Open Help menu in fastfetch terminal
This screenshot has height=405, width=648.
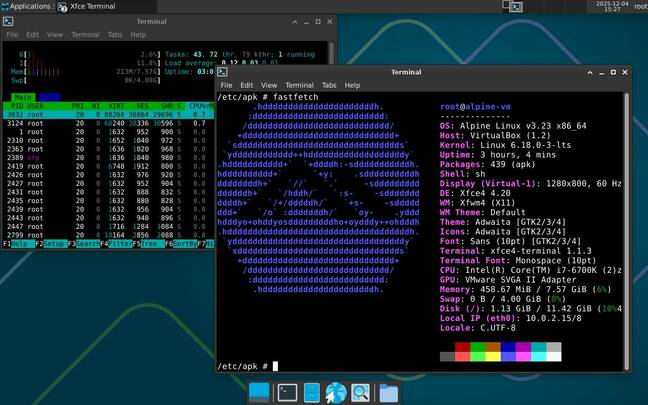tap(352, 85)
